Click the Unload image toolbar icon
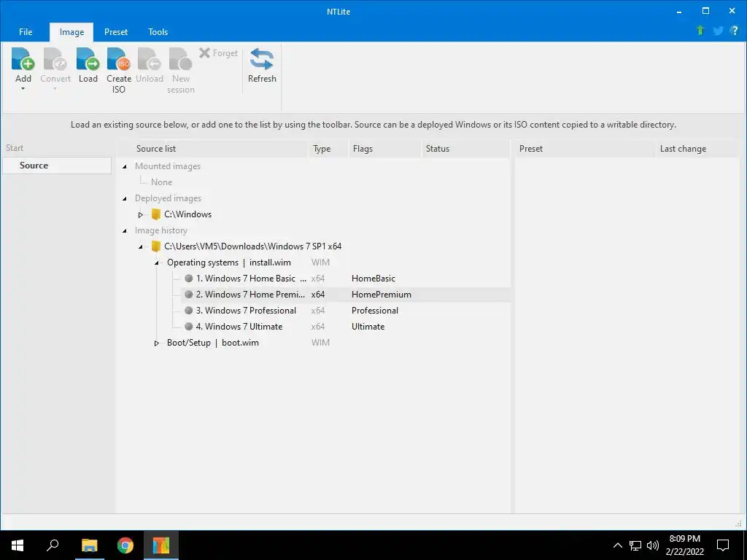The image size is (747, 560). pos(149,59)
